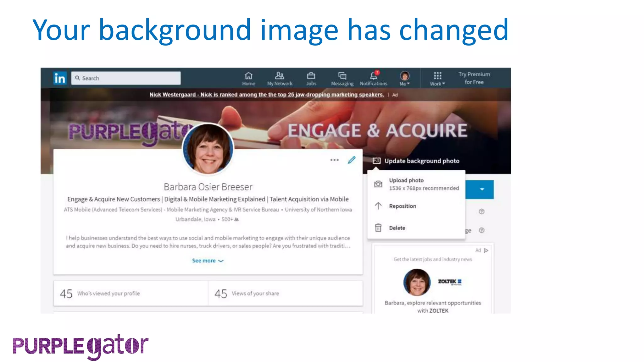Viewport: 644px width, 362px height.
Task: Click the 500+ connections link
Action: click(x=230, y=219)
